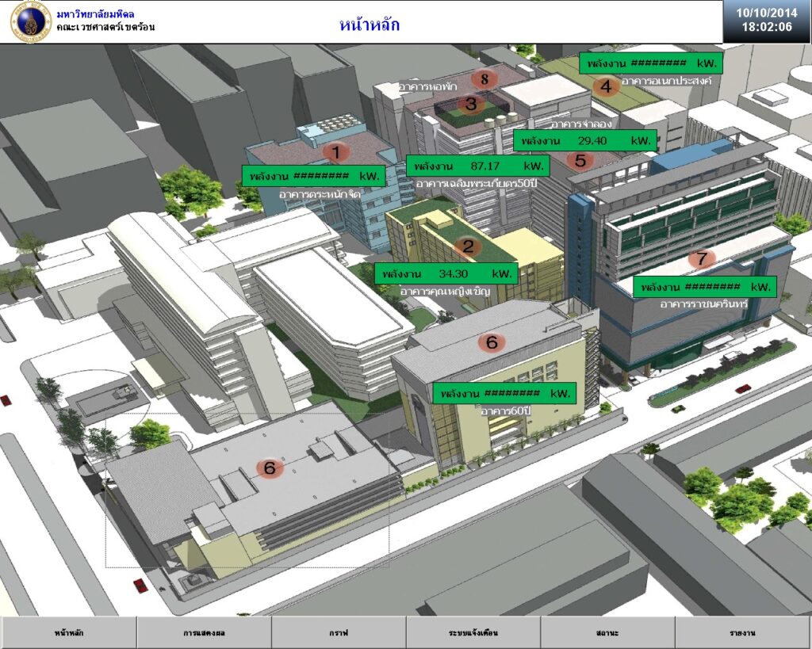The width and height of the screenshot is (812, 649).
Task: Click the อาคารอเนกประสงค์ building label
Action: pyautogui.click(x=666, y=81)
